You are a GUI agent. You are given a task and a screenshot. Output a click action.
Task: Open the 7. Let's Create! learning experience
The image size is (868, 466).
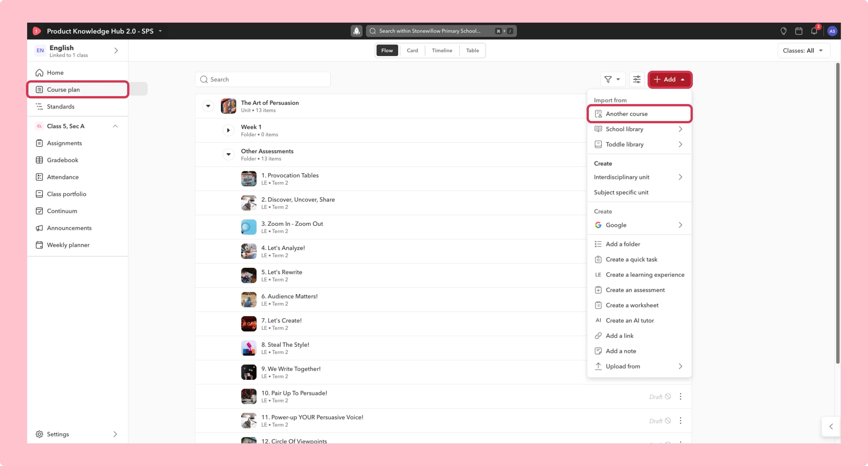[x=281, y=320]
